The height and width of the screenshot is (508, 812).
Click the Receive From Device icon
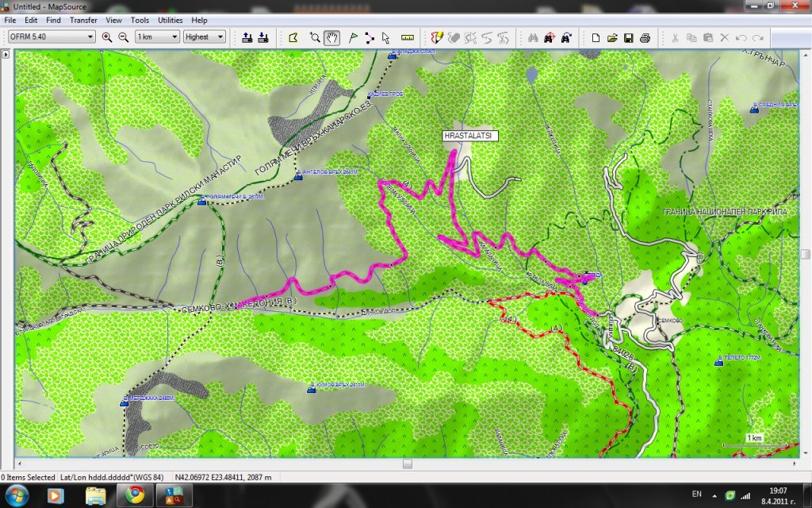tap(263, 37)
